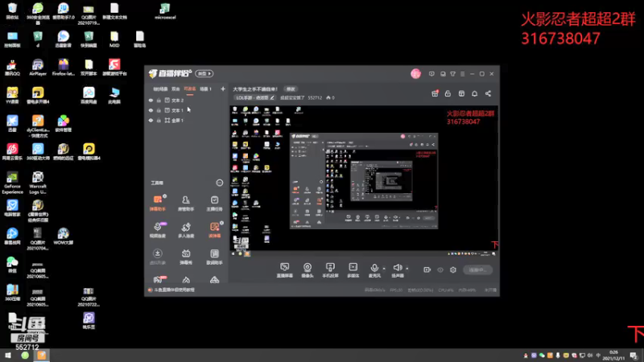Open the hamburger menu in the title bar

462,74
